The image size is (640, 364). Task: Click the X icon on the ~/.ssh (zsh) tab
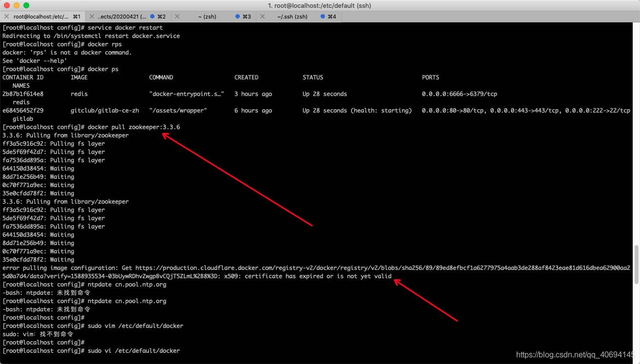261,16
